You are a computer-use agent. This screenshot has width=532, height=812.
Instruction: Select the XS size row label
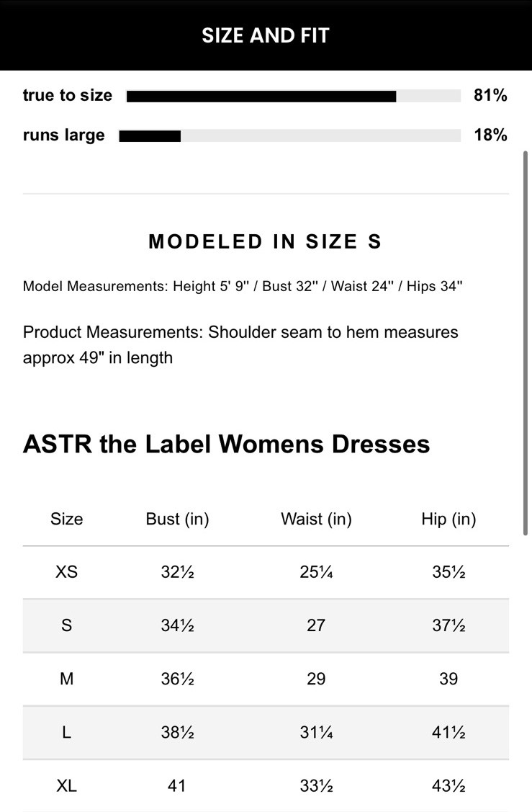(66, 572)
